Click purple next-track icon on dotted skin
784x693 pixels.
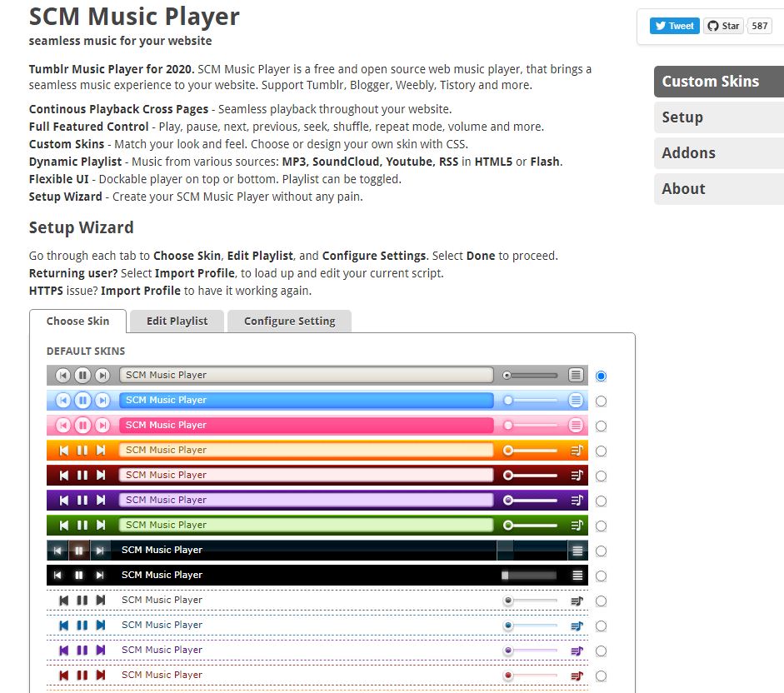[101, 650]
